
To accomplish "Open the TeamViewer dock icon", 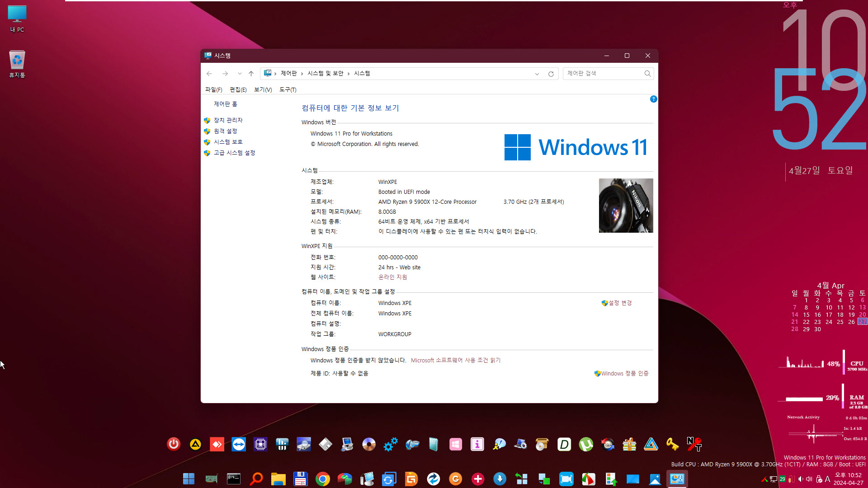I will (239, 445).
